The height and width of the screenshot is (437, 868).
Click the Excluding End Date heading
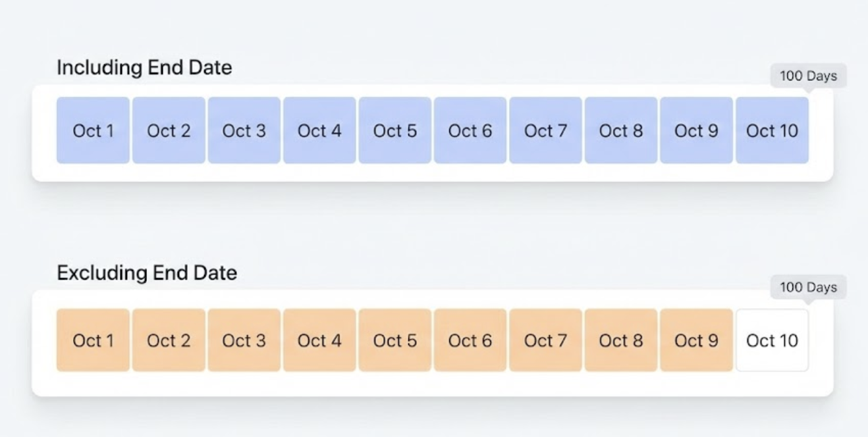[147, 272]
